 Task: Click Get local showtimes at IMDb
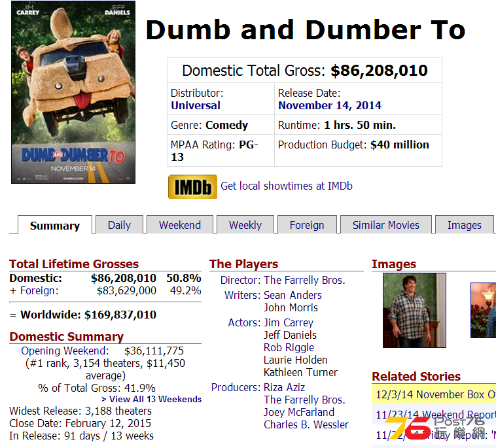coord(287,186)
